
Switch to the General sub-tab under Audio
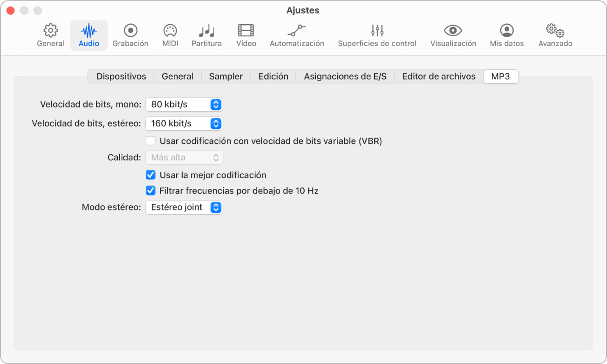tap(177, 76)
